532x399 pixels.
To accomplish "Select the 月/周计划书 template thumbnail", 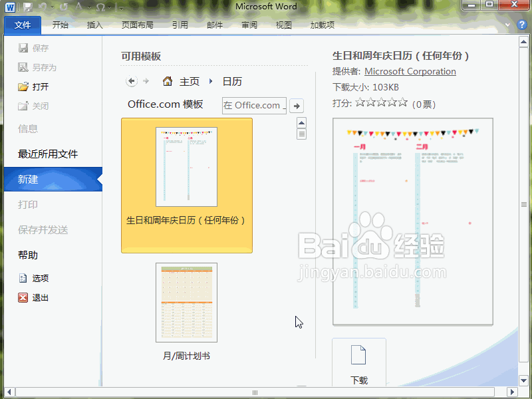I will [186, 303].
